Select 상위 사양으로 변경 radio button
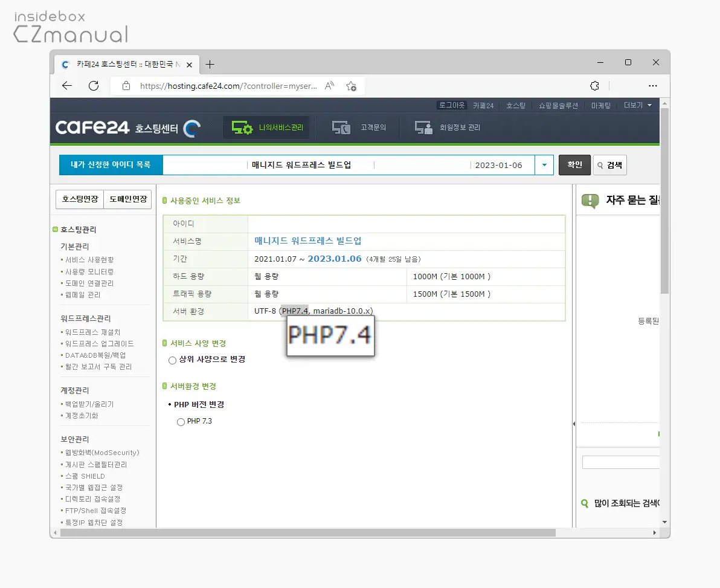 pos(172,360)
